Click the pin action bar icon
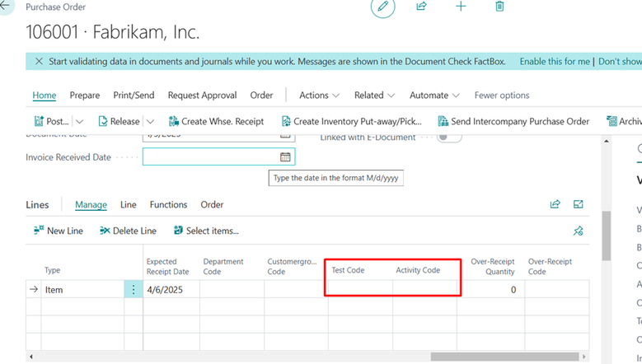The image size is (642, 364). click(x=578, y=231)
